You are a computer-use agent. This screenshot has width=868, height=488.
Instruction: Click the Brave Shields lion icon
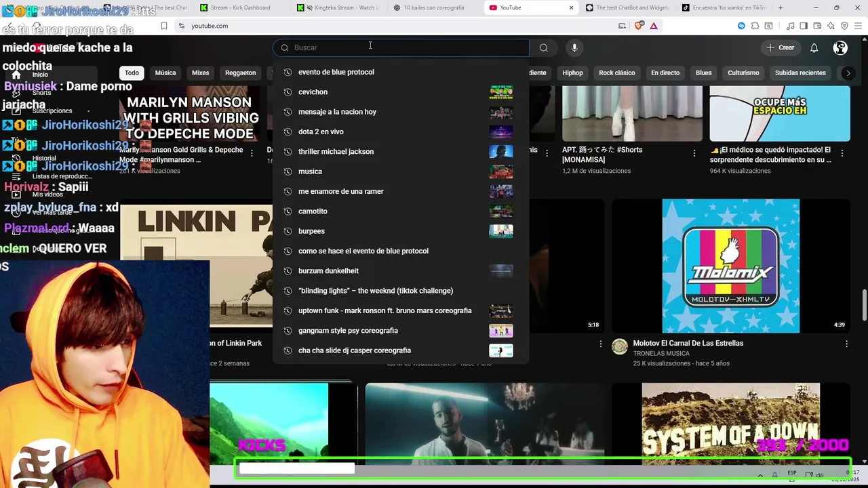[x=639, y=26]
